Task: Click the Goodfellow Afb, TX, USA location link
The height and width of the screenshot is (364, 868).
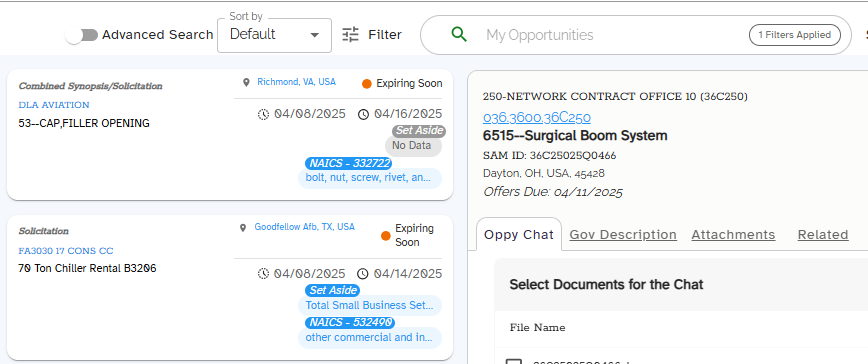Action: (x=304, y=227)
